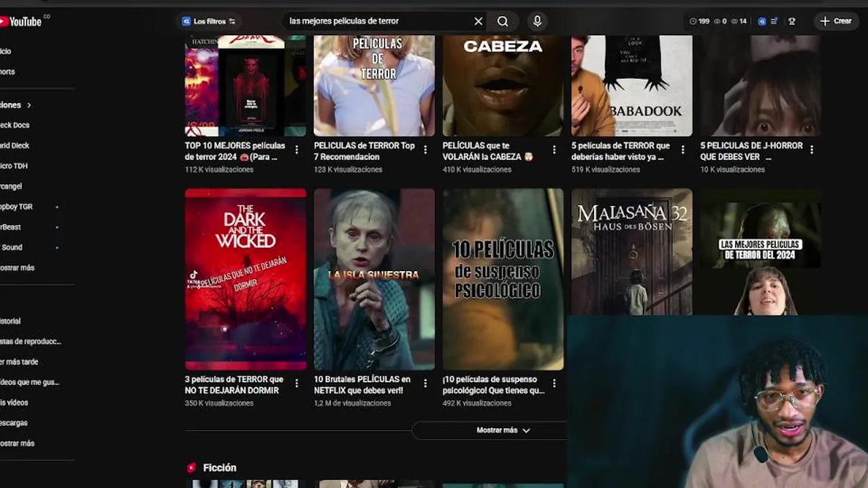
Task: Open title PELÍCULAS que te VOLARÁN la CABEZA
Action: point(488,151)
